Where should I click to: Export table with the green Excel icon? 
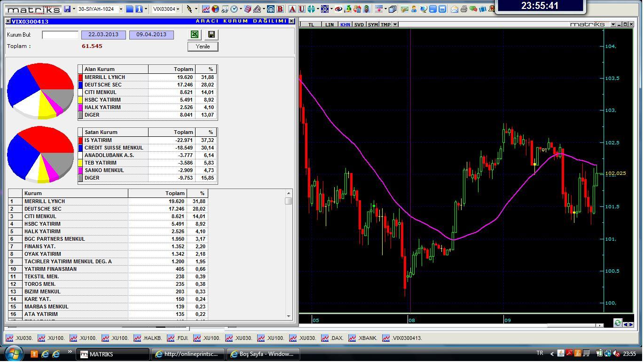(x=194, y=34)
